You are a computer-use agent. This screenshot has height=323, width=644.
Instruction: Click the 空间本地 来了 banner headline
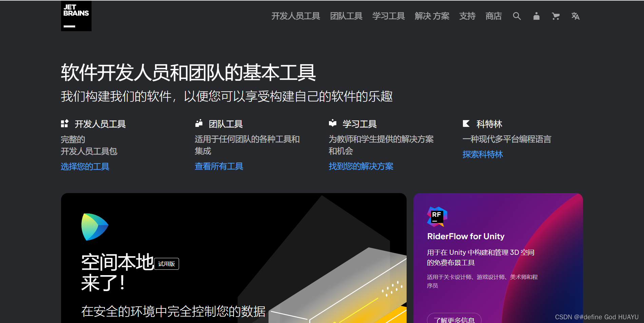pos(118,272)
